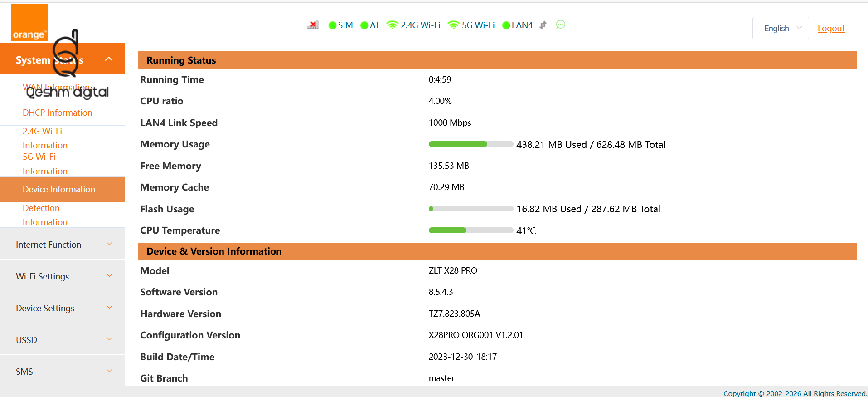Viewport: 868px width, 397px height.
Task: Open 5G Wi-Fi Information page
Action: click(63, 164)
